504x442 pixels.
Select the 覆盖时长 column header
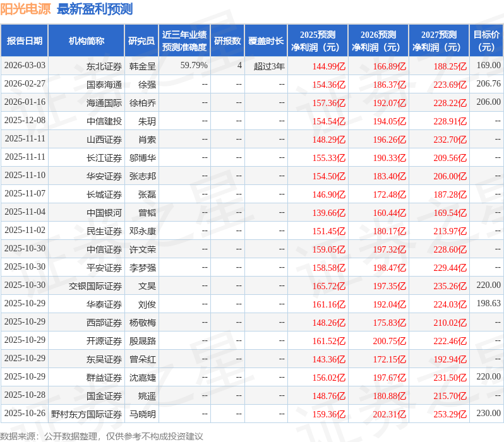coord(266,41)
